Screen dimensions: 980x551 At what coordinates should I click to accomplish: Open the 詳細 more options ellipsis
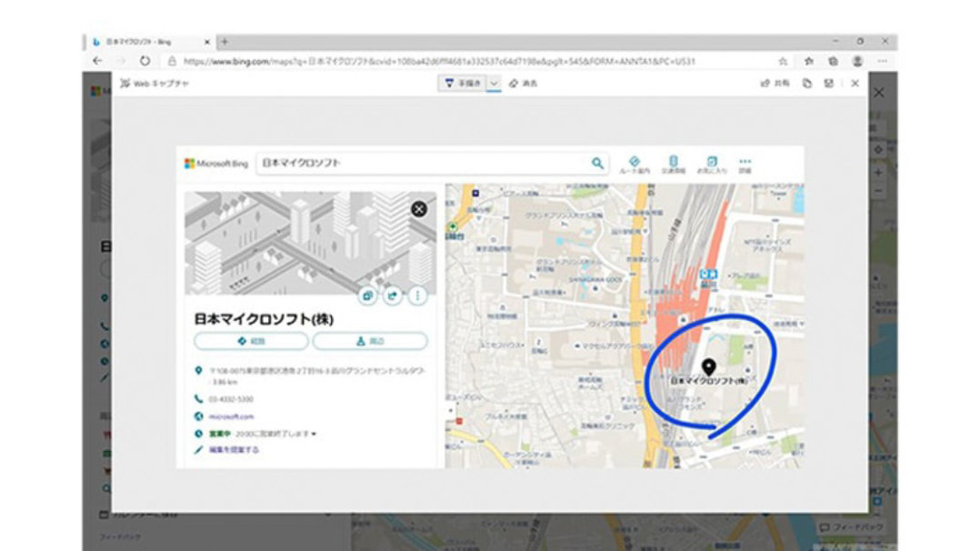(x=745, y=165)
